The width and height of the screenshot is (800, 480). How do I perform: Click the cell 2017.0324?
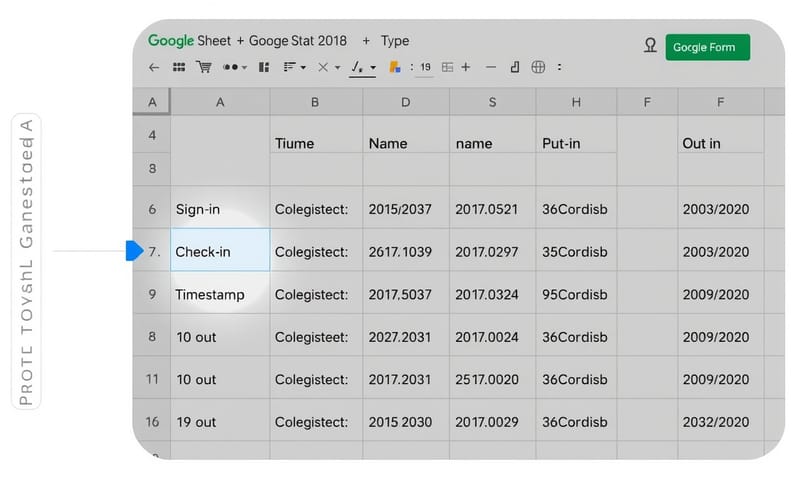click(492, 294)
